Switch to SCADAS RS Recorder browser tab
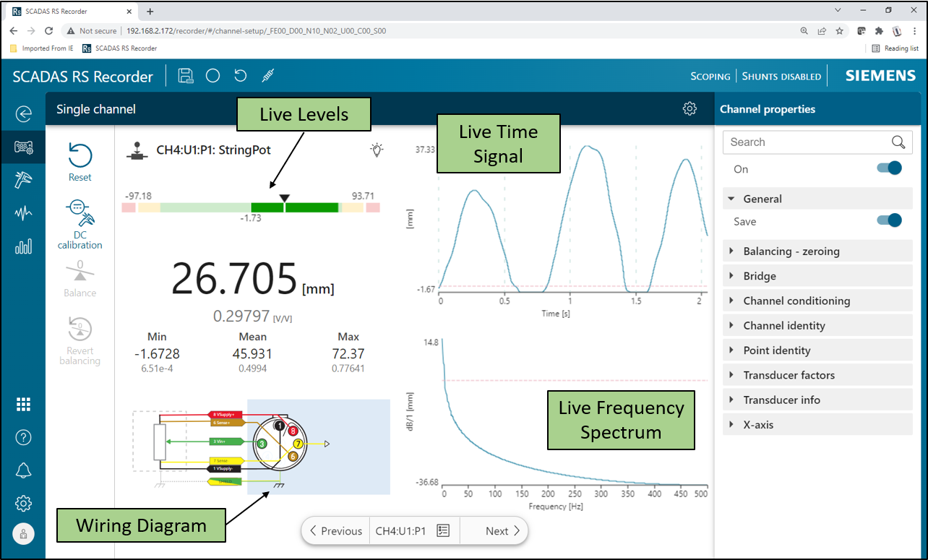The height and width of the screenshot is (560, 928). pos(70,11)
